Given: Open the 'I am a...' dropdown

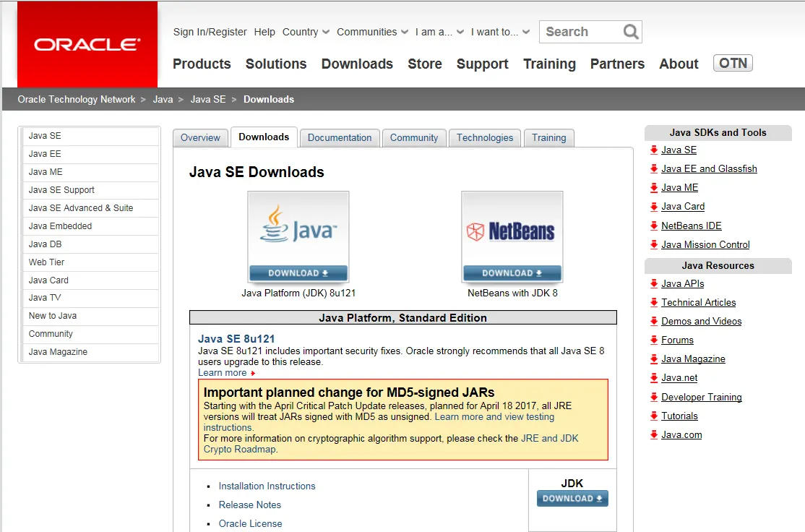Looking at the screenshot, I should [439, 32].
